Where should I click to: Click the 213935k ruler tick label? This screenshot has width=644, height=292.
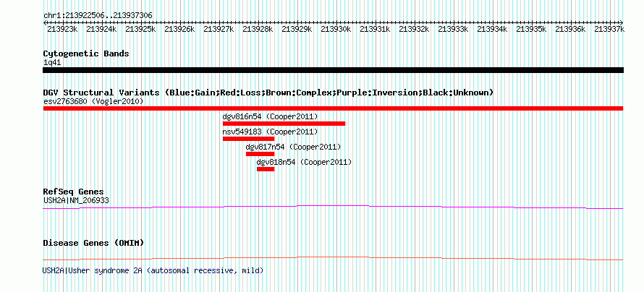click(x=531, y=29)
